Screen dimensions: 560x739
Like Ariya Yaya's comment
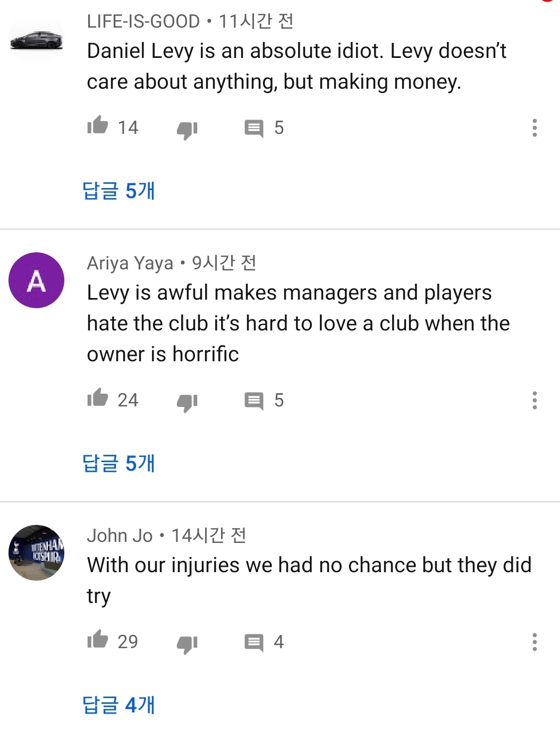(98, 398)
